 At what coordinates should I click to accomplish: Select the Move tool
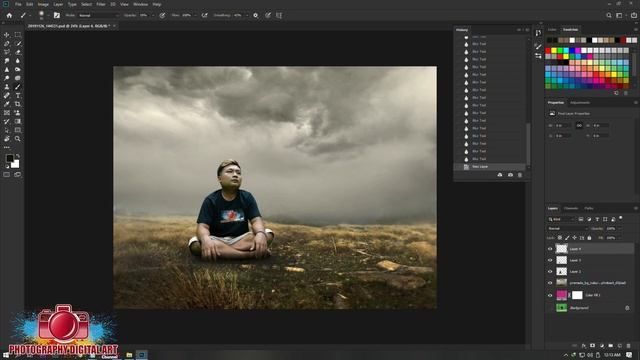click(7, 35)
